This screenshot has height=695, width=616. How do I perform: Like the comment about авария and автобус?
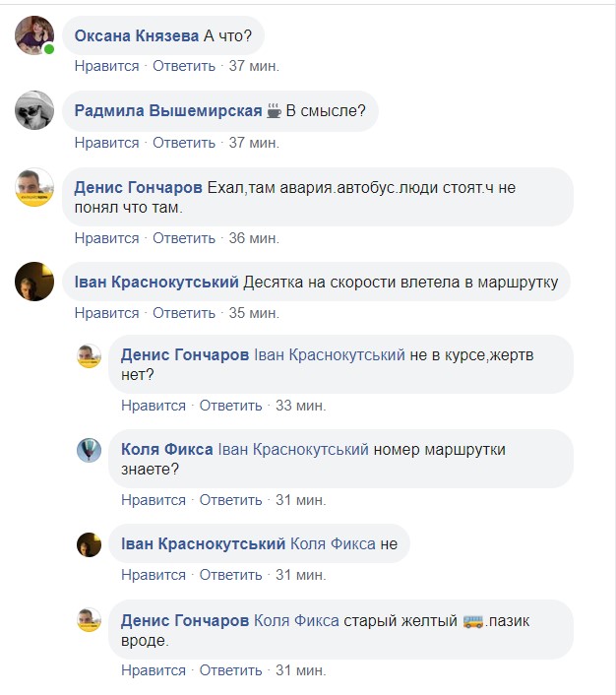[x=106, y=238]
